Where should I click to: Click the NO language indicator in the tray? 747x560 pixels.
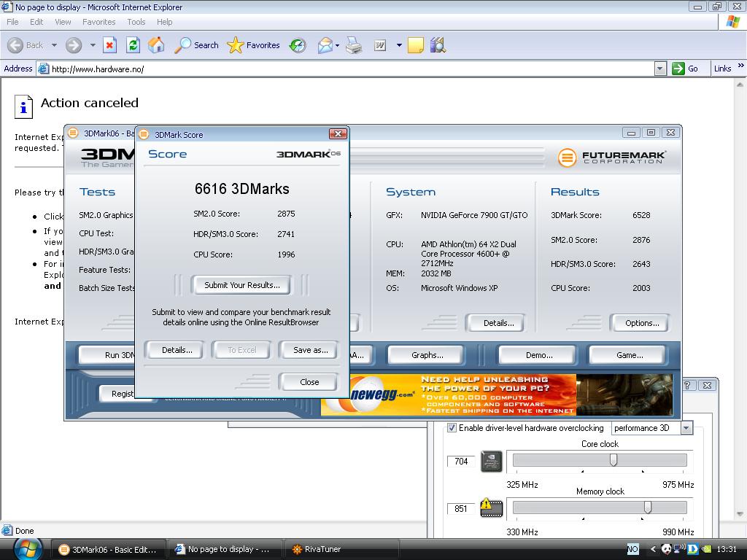click(632, 549)
